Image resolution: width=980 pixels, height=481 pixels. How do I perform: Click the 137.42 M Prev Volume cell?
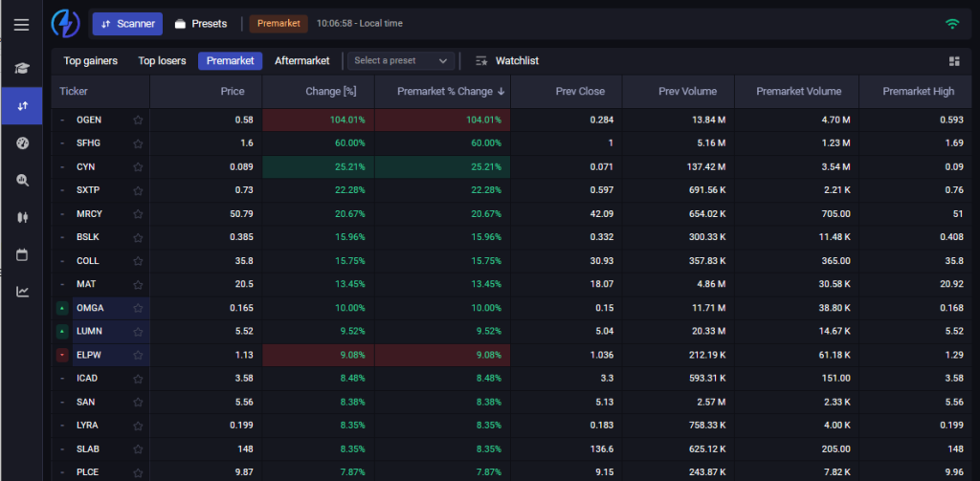click(x=679, y=167)
